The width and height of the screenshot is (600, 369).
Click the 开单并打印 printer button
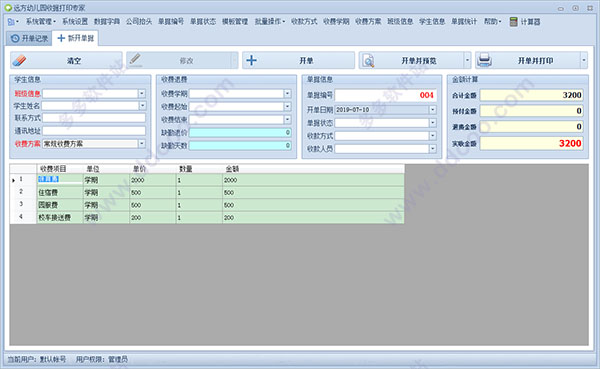tap(528, 60)
